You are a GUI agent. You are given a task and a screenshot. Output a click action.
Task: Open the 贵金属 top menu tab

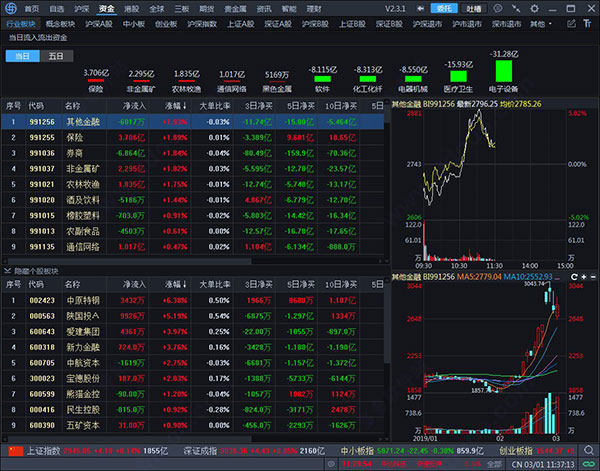[x=235, y=8]
